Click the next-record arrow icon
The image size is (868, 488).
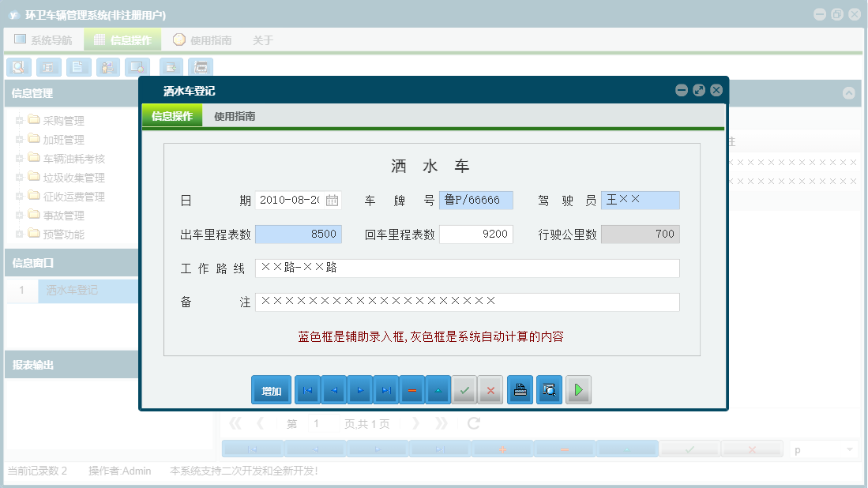tap(359, 389)
